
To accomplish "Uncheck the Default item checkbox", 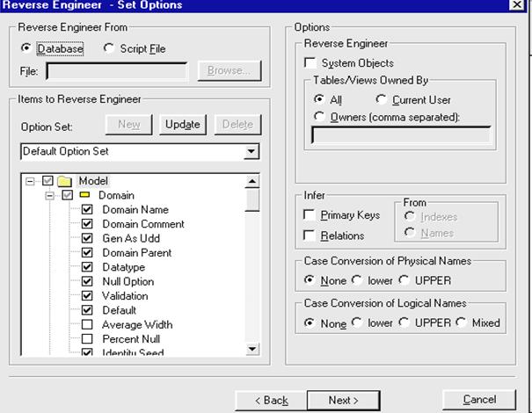I will (x=87, y=310).
